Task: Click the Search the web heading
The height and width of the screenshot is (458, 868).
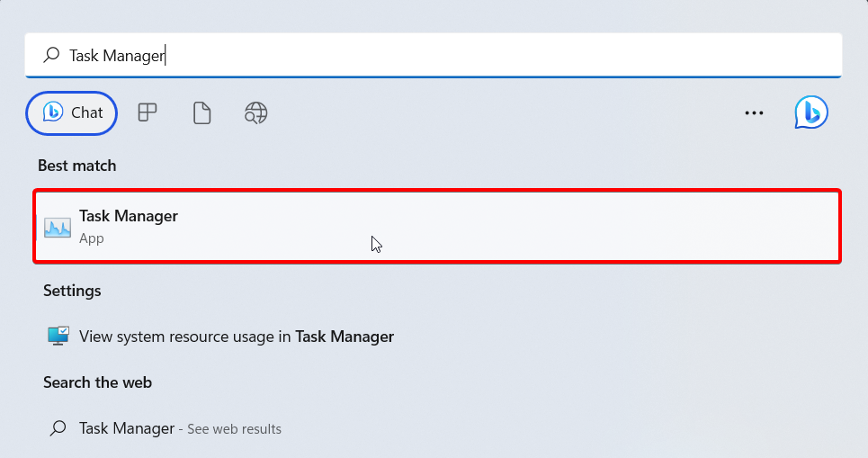Action: (x=97, y=382)
